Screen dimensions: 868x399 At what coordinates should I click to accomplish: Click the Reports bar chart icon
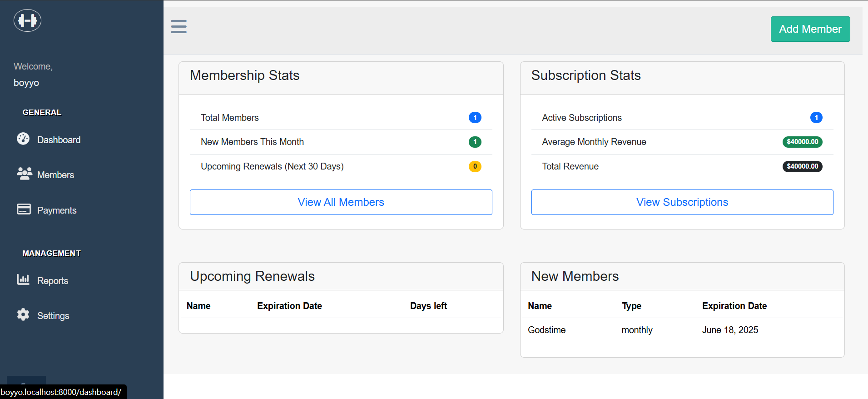coord(23,279)
